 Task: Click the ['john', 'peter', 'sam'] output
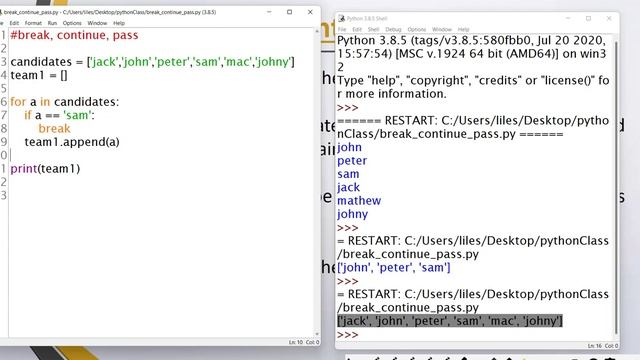(x=394, y=268)
